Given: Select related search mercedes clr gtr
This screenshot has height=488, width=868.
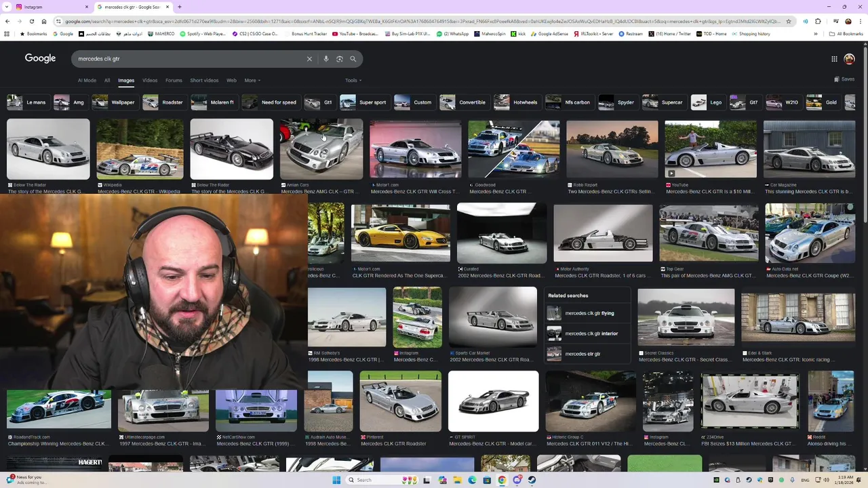Looking at the screenshot, I should pyautogui.click(x=588, y=354).
